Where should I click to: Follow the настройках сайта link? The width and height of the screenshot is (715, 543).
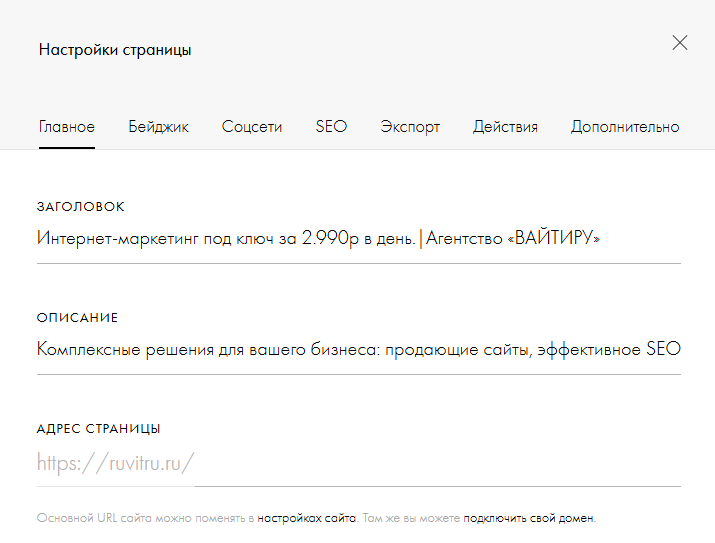[306, 518]
